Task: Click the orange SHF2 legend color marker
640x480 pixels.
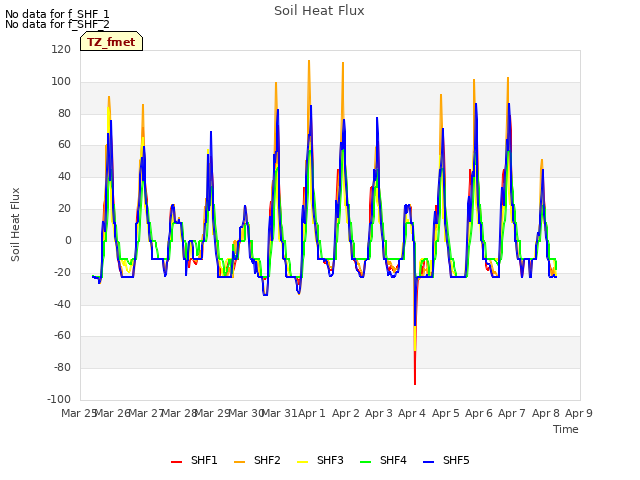Action: click(239, 462)
